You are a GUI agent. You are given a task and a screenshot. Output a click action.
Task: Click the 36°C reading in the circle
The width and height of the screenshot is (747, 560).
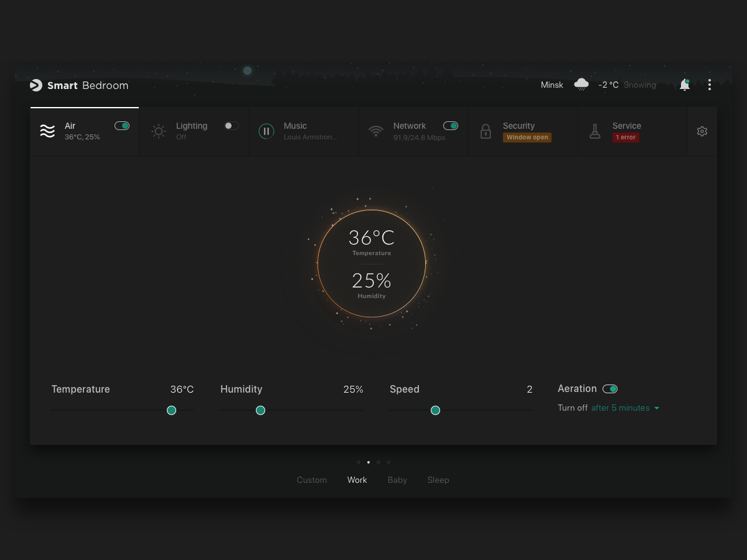tap(372, 238)
